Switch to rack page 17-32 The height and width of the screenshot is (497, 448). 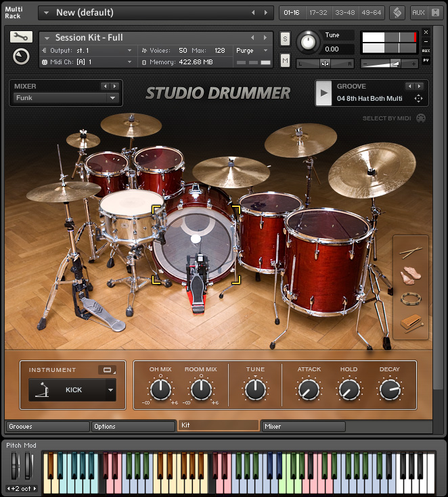tap(318, 13)
